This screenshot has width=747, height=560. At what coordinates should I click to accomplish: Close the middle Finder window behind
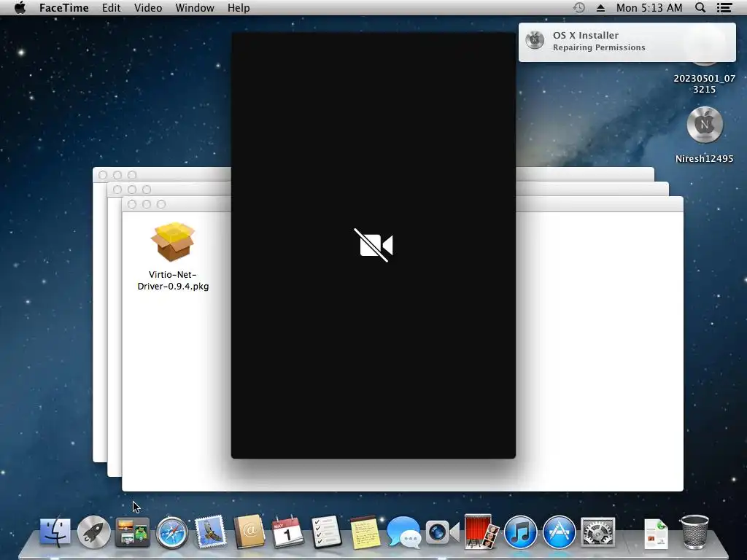(117, 190)
